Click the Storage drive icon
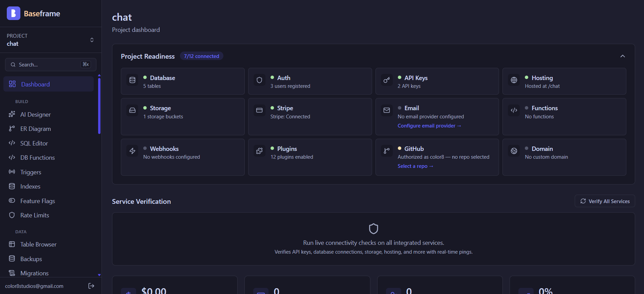Screen dimensions: 644x294 coord(132,110)
